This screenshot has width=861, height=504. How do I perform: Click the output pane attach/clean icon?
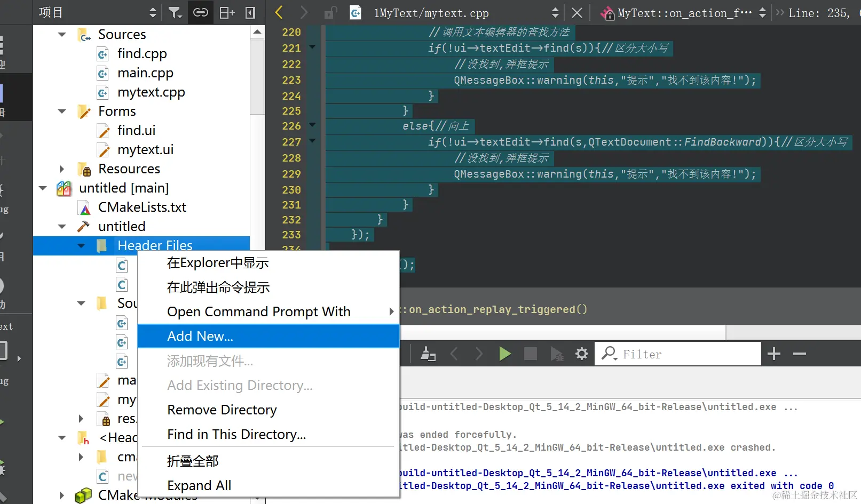pos(428,354)
